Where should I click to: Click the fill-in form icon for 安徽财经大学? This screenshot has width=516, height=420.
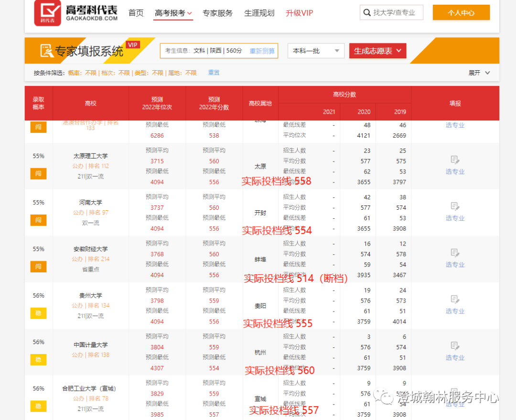[455, 253]
